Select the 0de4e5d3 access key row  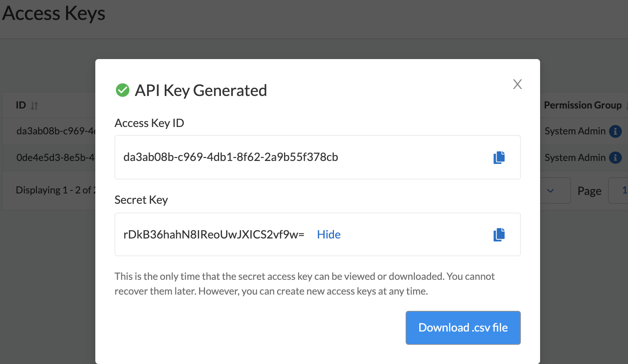coord(55,158)
